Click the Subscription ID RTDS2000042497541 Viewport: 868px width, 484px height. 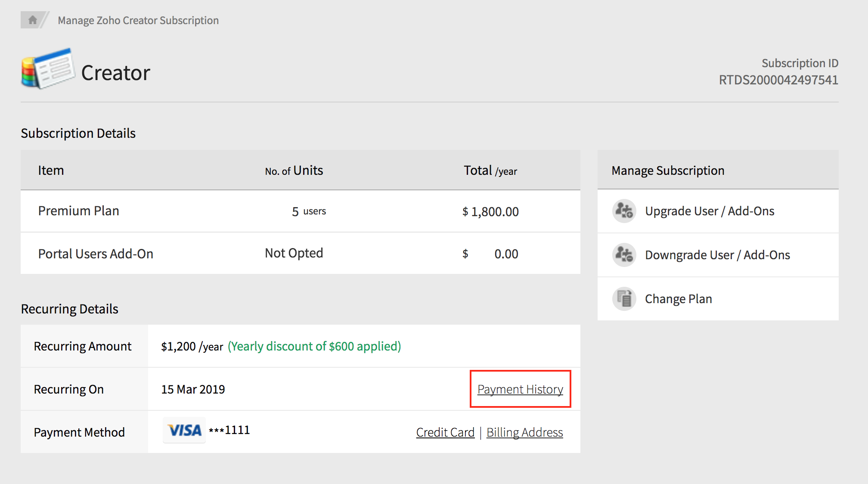tap(778, 80)
